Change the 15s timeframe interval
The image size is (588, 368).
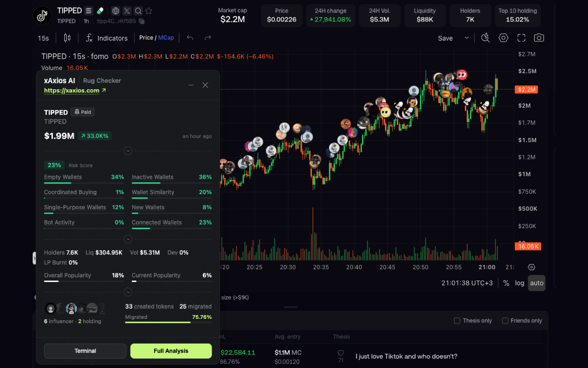click(43, 38)
